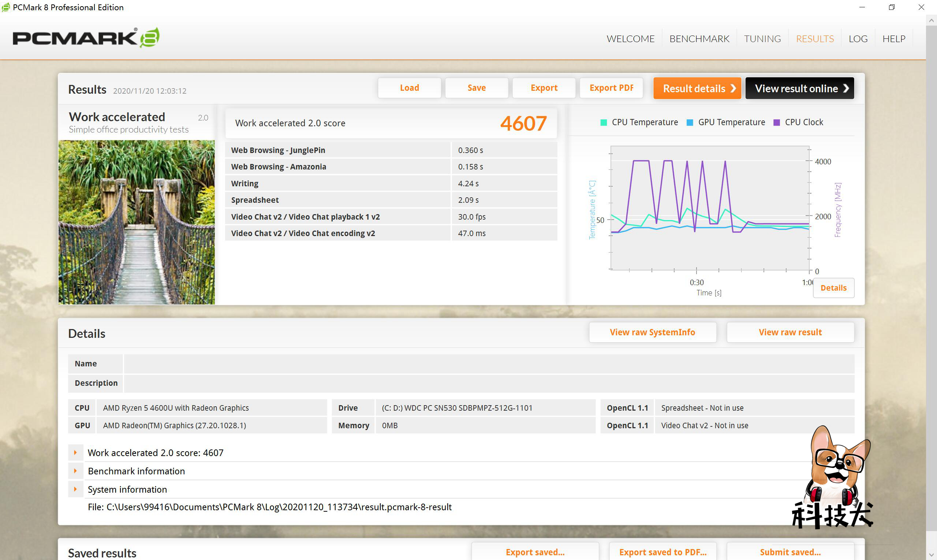The width and height of the screenshot is (937, 560).
Task: Click the View raw SystemInfo button
Action: click(x=653, y=332)
